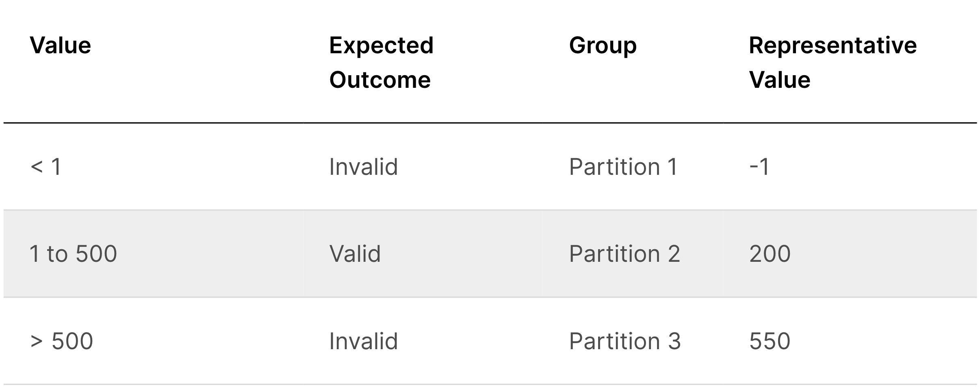
Task: Click the "Value" column header
Action: [x=60, y=45]
